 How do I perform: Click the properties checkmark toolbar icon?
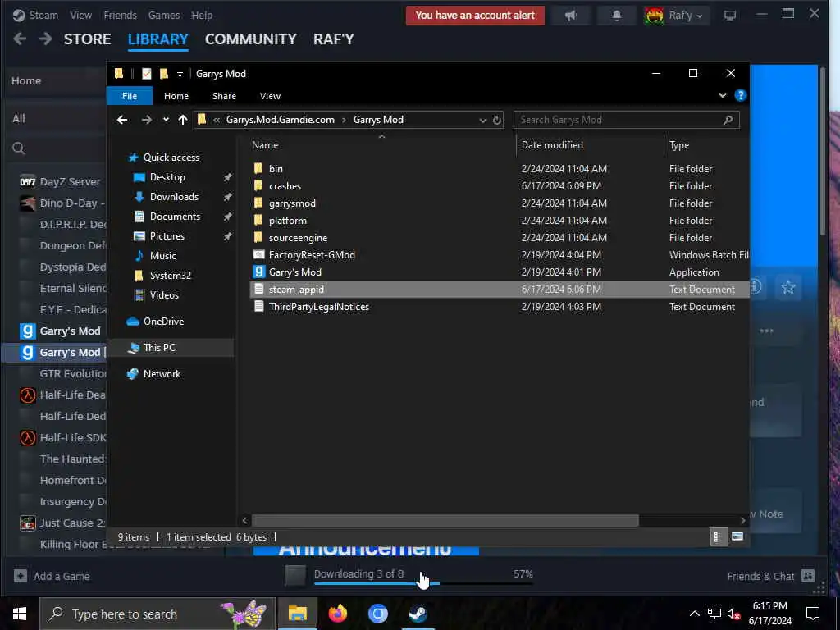point(146,74)
